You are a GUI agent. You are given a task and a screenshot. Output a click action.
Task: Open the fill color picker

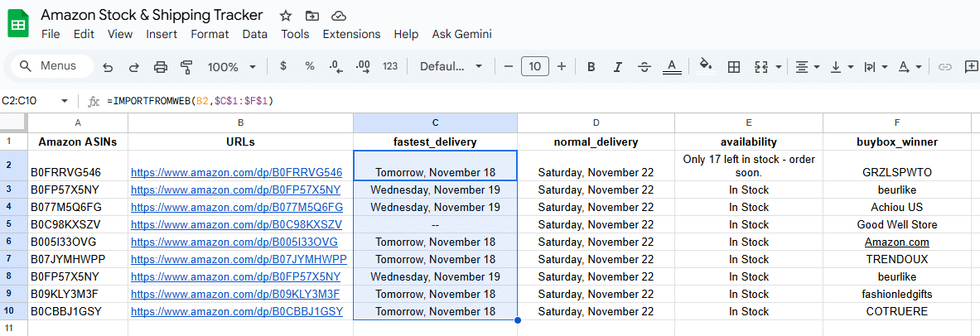point(705,66)
